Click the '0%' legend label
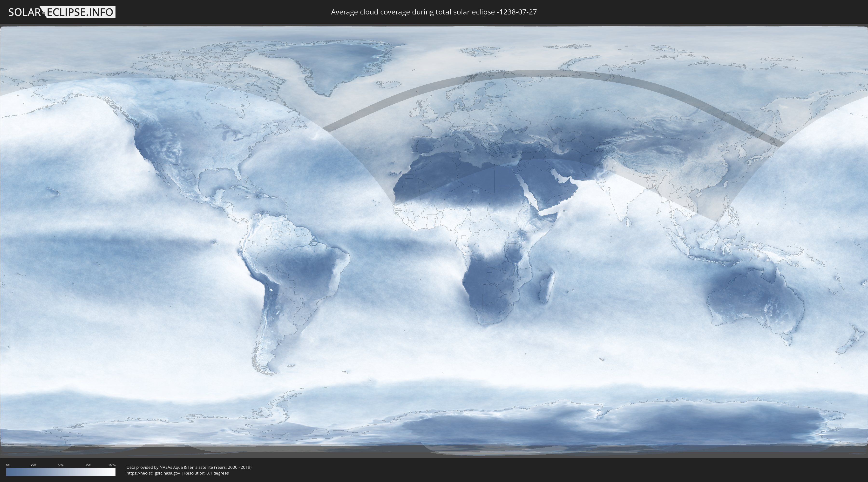 point(8,465)
